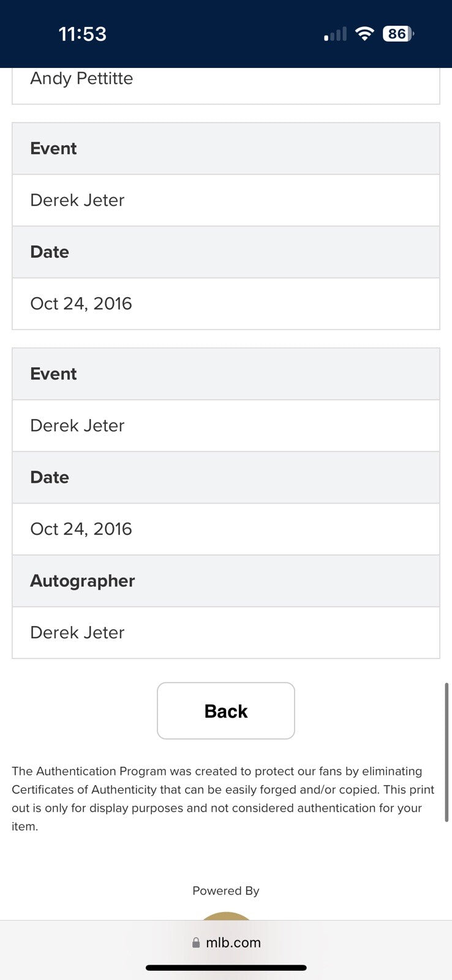This screenshot has width=452, height=980.
Task: Tap the Wi-Fi status icon
Action: pos(364,34)
